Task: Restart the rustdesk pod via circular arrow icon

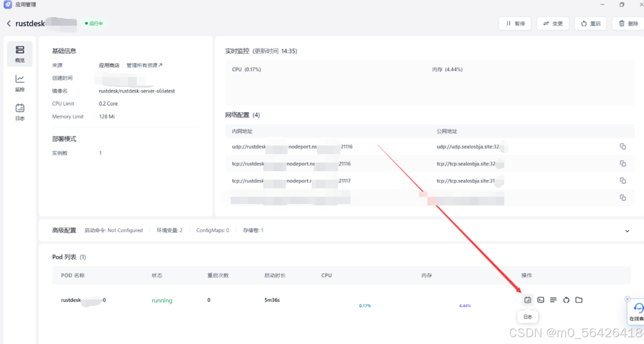Action: point(566,300)
